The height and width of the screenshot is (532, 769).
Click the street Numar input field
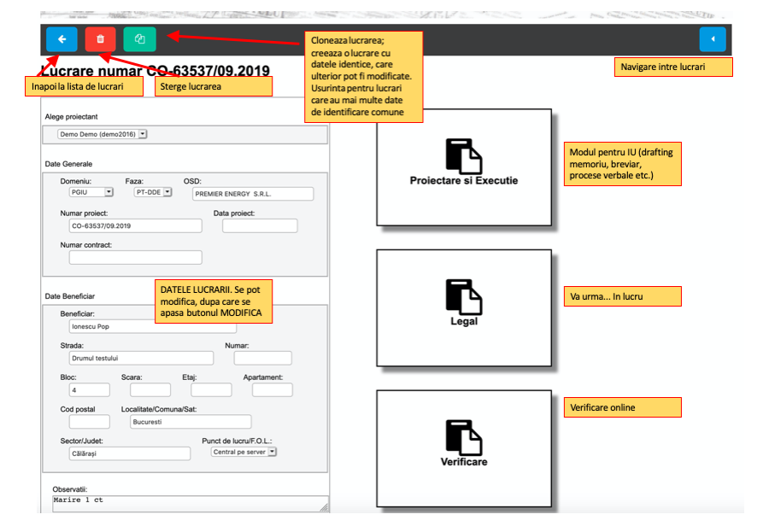click(x=263, y=359)
